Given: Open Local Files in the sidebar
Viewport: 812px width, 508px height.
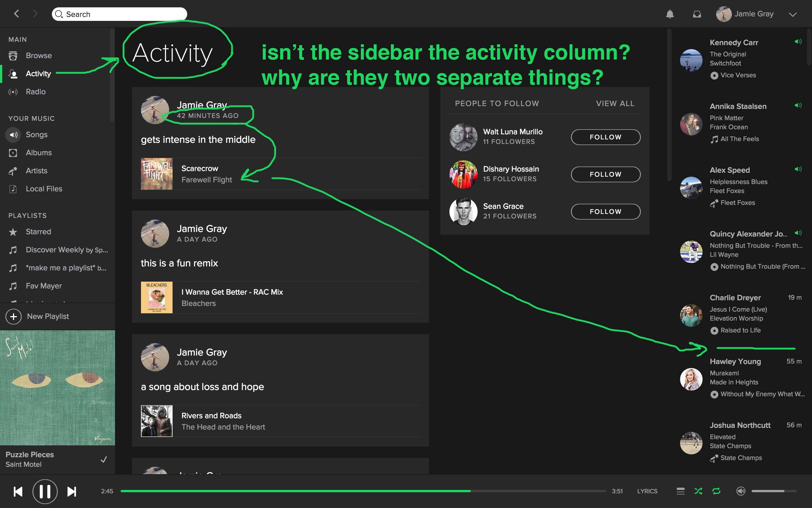Looking at the screenshot, I should click(x=44, y=189).
